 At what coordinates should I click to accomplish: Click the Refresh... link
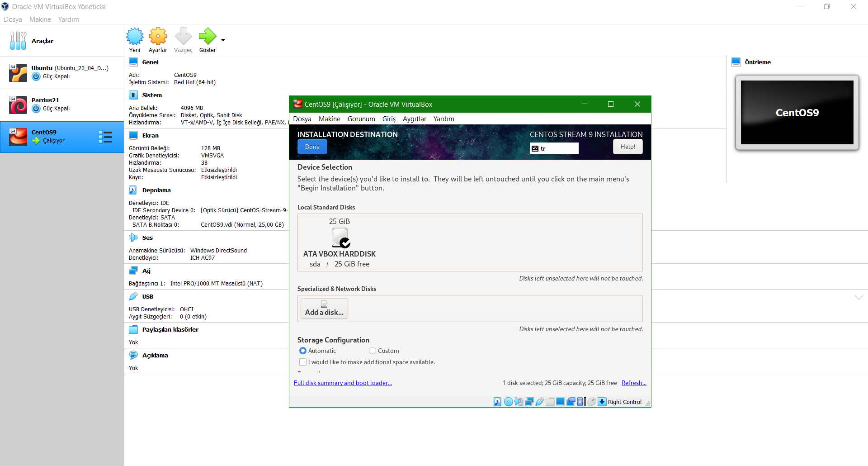[634, 383]
